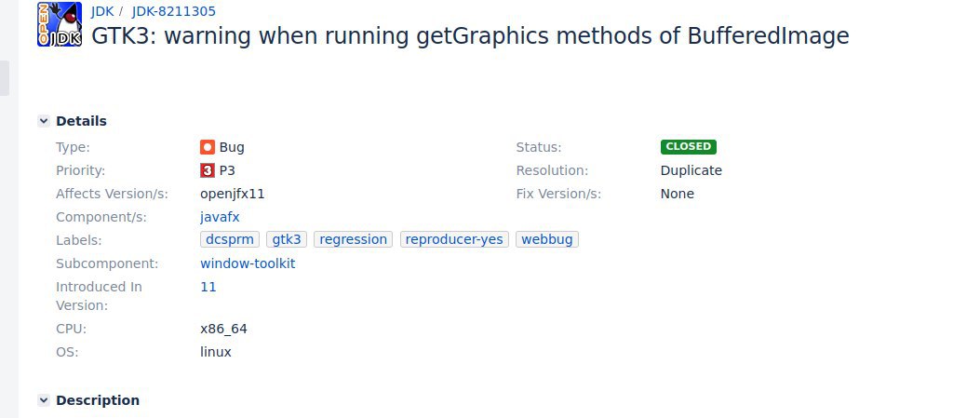Select the regression label tag
Screen dimensions: 980x418
pos(353,239)
